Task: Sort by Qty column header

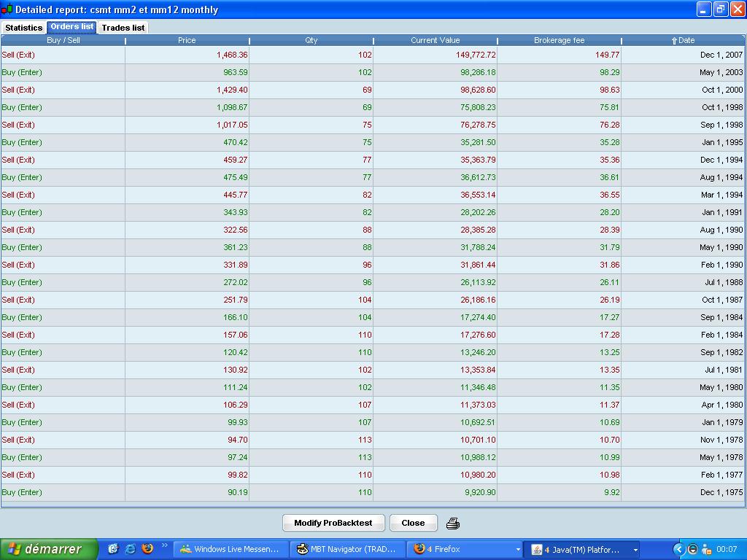Action: 311,41
